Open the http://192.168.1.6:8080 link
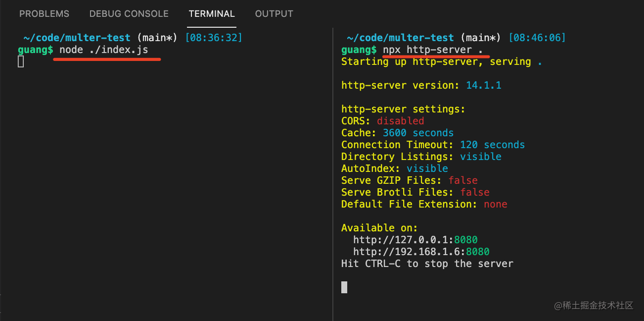The width and height of the screenshot is (644, 321). click(x=421, y=252)
